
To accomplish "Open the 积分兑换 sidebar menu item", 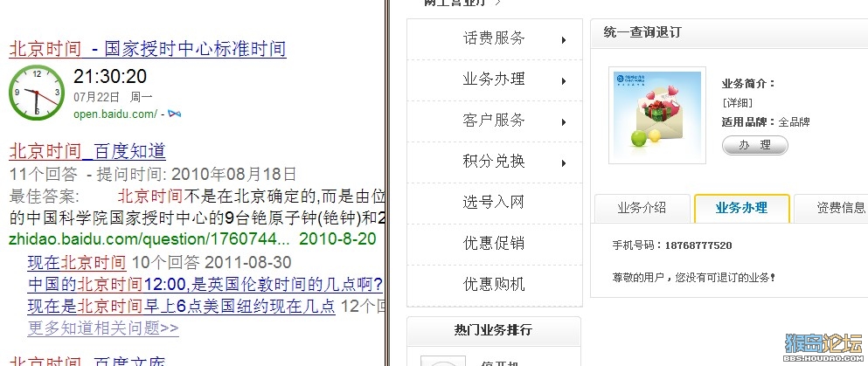I will point(494,162).
